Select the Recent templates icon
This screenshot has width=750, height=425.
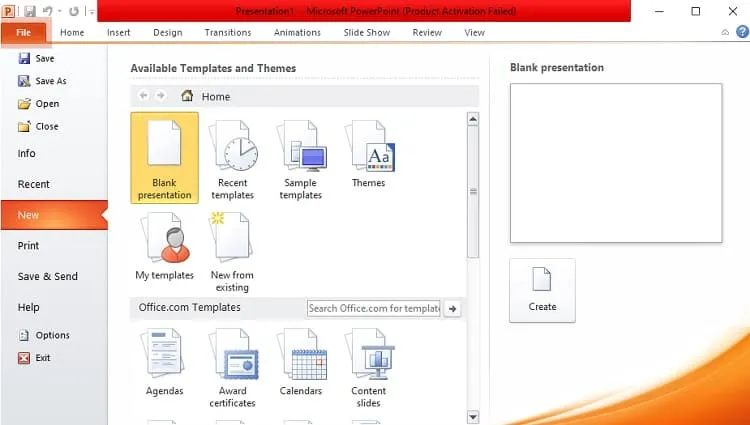(x=232, y=160)
